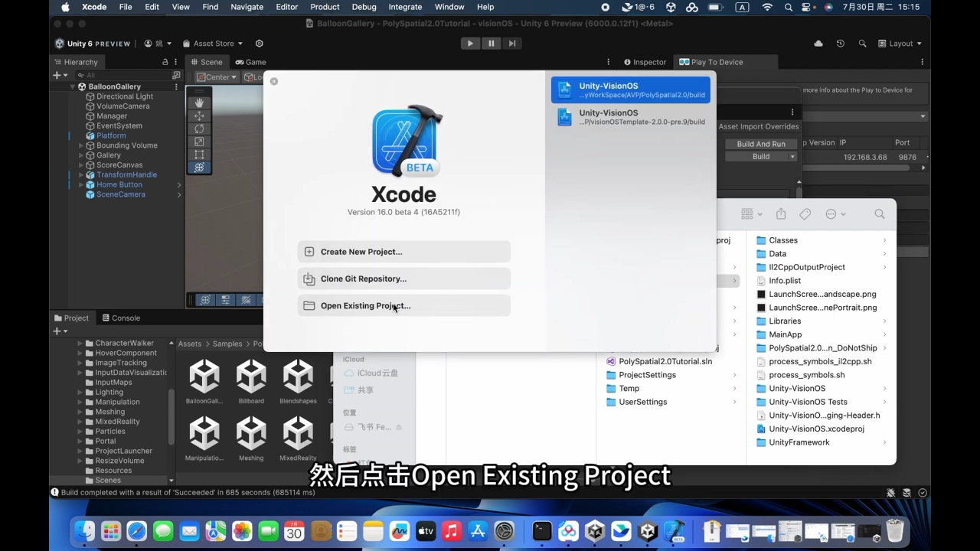Screen dimensions: 980x551
Task: Click Create New Project in Xcode
Action: pos(403,252)
